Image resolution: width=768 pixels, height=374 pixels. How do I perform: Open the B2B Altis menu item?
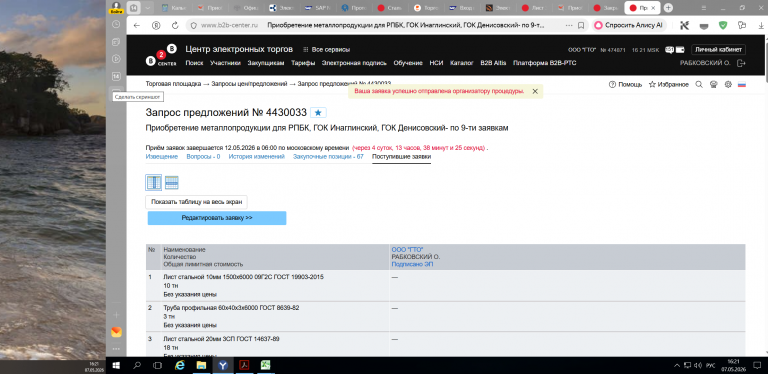pyautogui.click(x=493, y=63)
